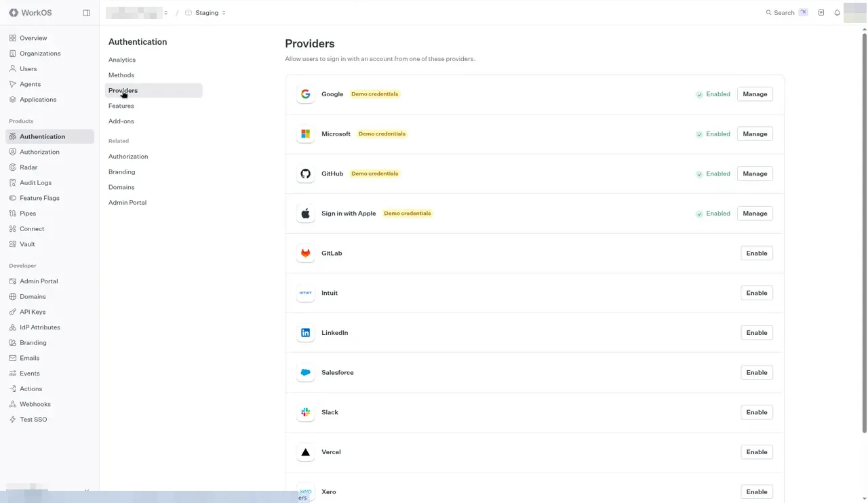Enable the Xero provider
The width and height of the screenshot is (868, 503).
[757, 492]
